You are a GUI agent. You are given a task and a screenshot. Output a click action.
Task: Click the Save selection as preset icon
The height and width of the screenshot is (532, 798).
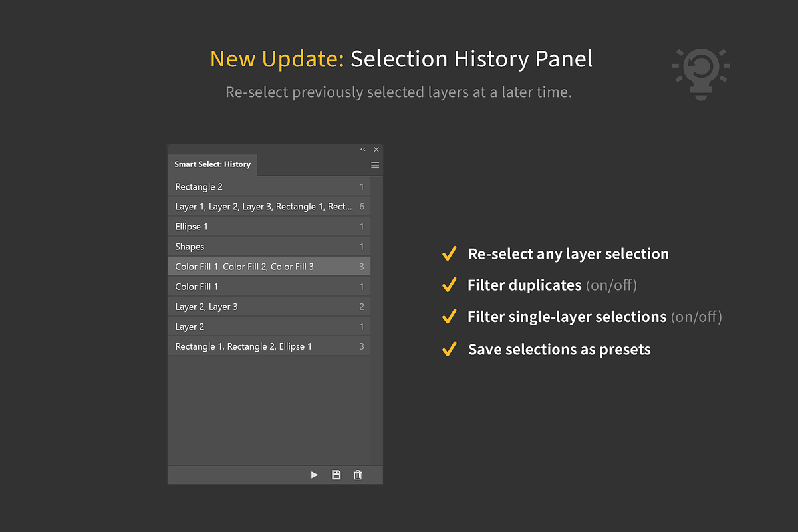pyautogui.click(x=336, y=475)
